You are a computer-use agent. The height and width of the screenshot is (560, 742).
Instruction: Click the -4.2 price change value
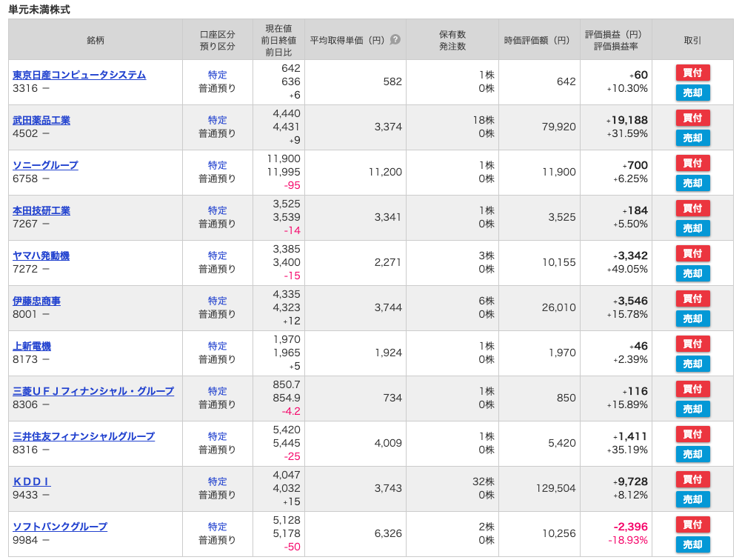tap(291, 411)
